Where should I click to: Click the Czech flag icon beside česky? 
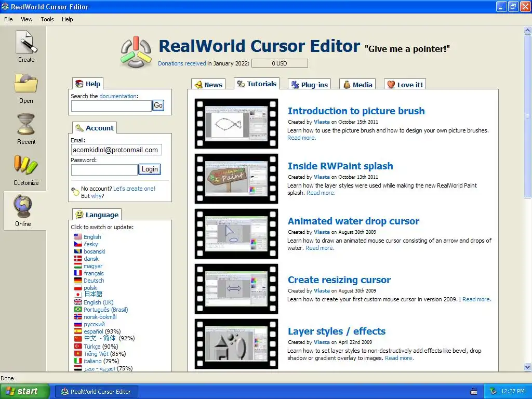(78, 244)
